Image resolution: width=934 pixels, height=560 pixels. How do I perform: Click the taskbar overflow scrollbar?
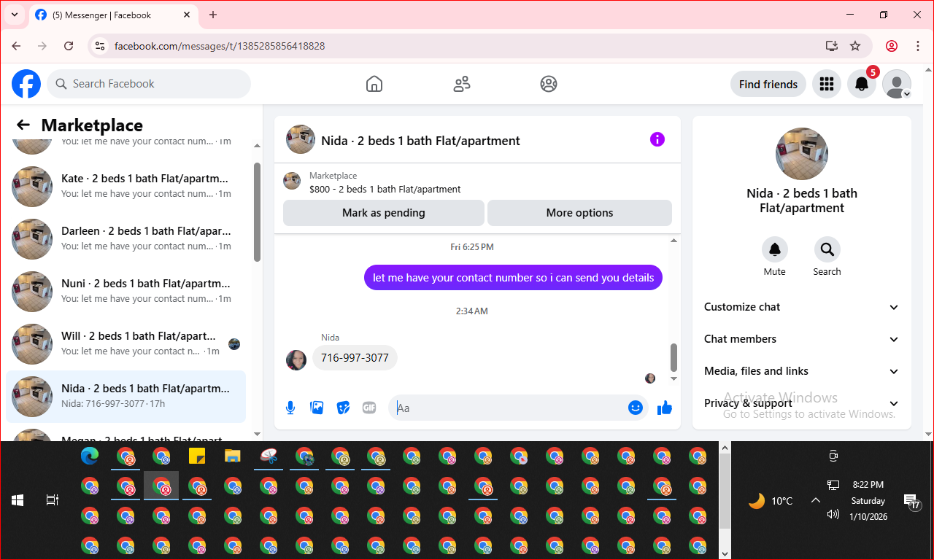tap(724, 491)
